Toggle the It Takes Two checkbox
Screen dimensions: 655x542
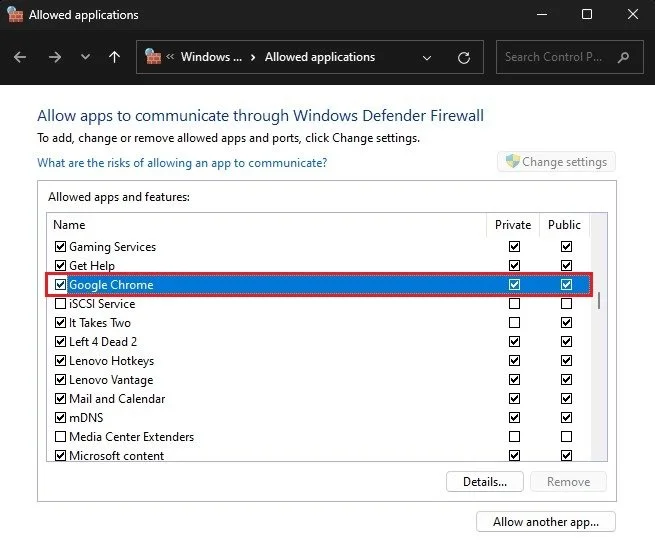60,323
